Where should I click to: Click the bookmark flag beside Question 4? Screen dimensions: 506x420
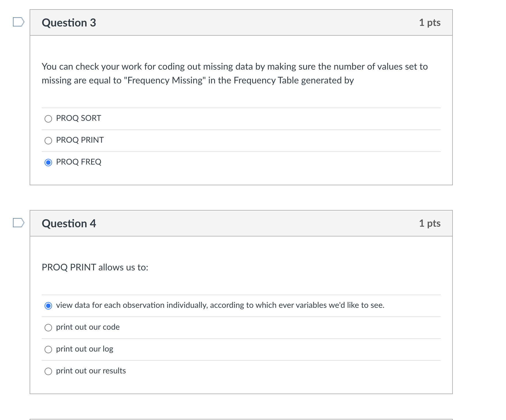pos(18,223)
